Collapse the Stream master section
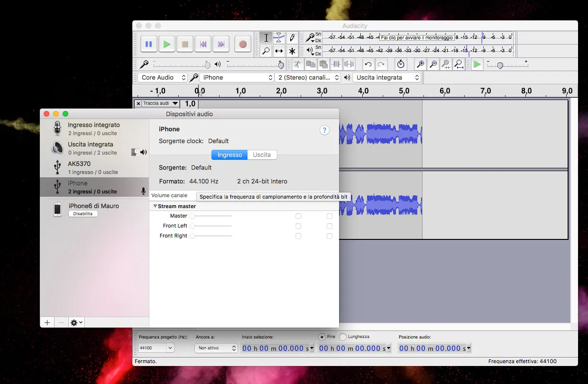The width and height of the screenshot is (588, 384). point(155,206)
